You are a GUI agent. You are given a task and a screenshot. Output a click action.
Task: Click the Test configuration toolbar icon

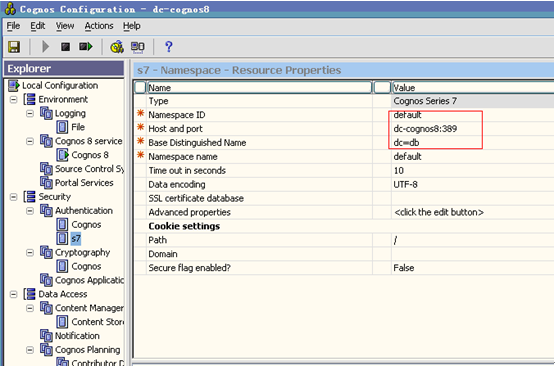117,47
